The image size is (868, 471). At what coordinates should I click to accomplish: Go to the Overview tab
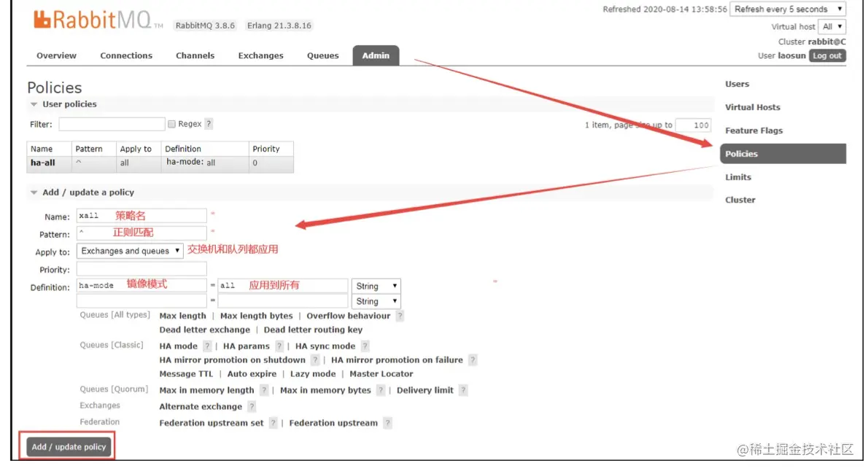click(56, 55)
